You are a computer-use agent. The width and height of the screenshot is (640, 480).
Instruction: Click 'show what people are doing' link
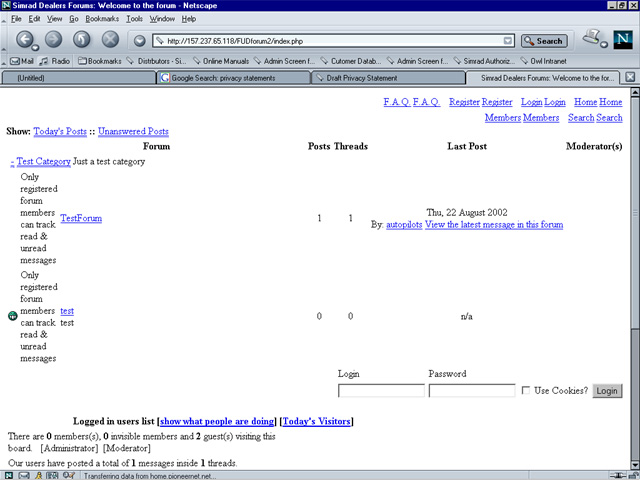pyautogui.click(x=217, y=421)
